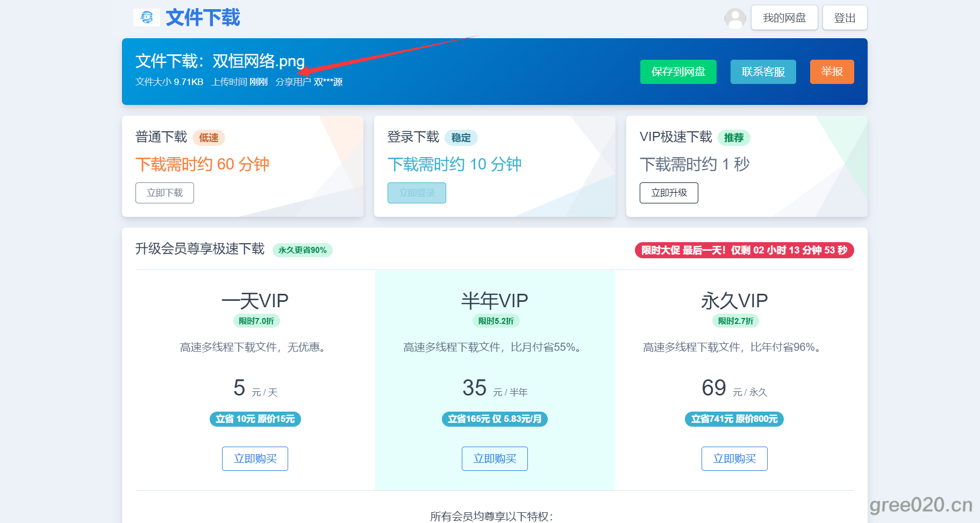
Task: Save file with 保存到网盘 button
Action: (678, 72)
